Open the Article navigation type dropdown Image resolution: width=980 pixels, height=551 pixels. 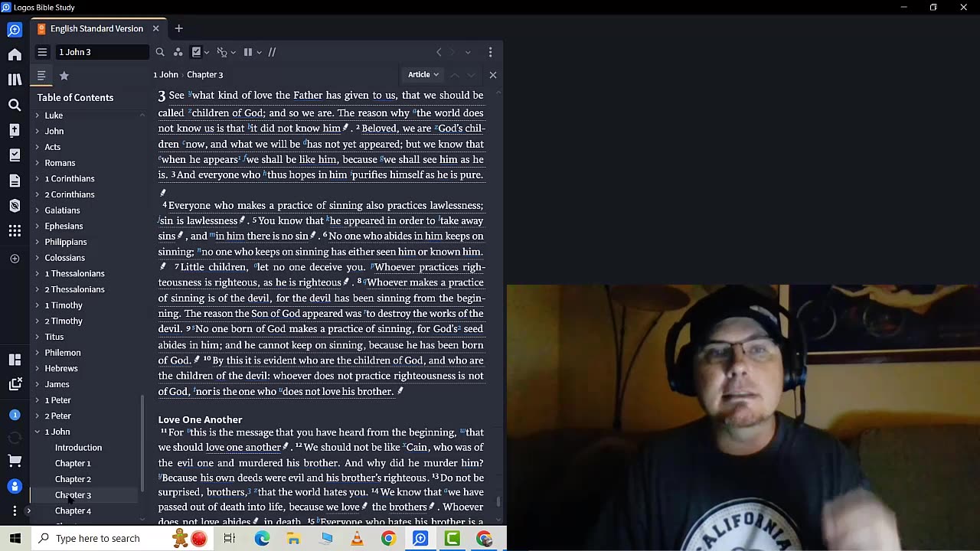pos(423,74)
